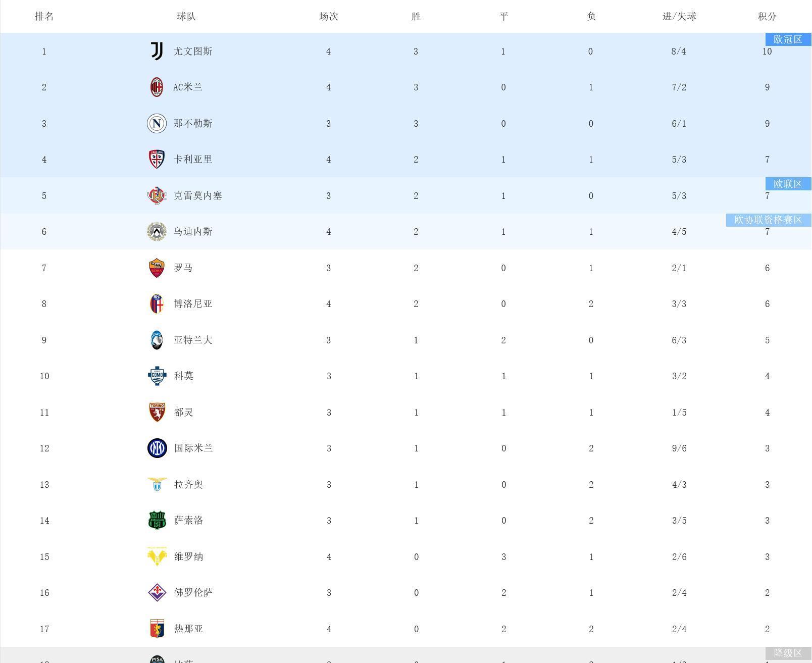Click the Napoli club logo

(x=157, y=124)
